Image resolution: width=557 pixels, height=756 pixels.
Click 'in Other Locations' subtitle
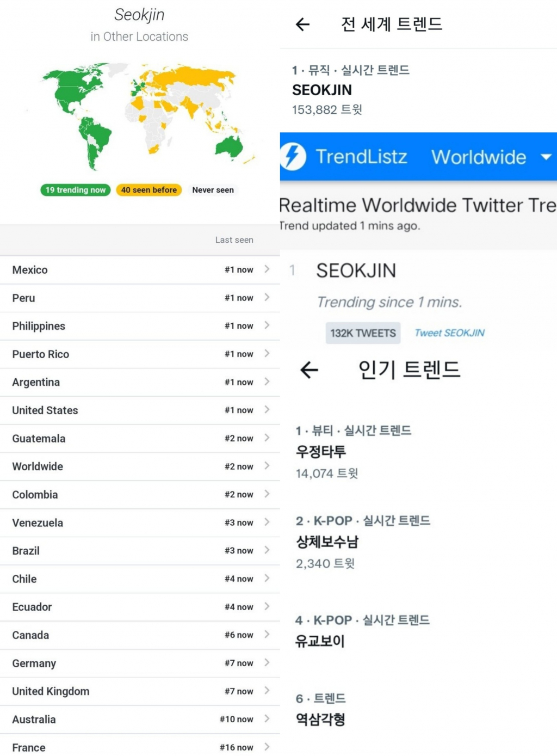139,37
